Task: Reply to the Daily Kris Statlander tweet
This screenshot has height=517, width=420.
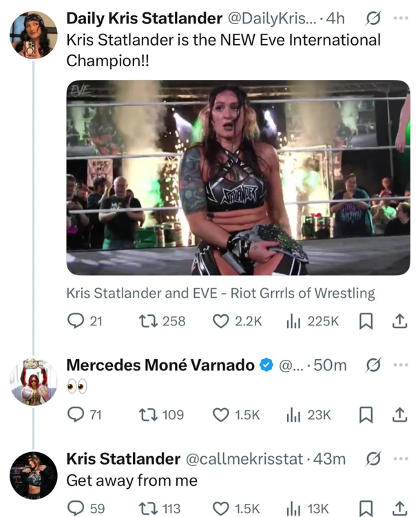Action: pyautogui.click(x=75, y=321)
